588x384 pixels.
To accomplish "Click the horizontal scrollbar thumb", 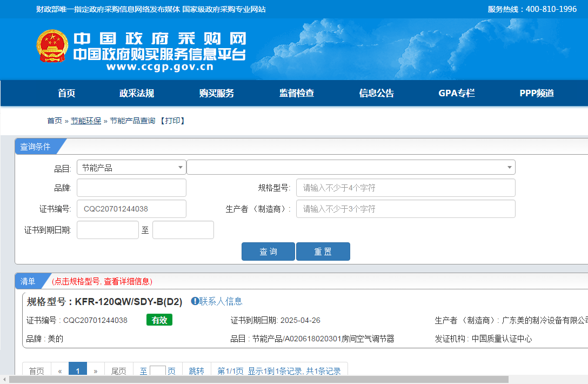I will click(259, 380).
